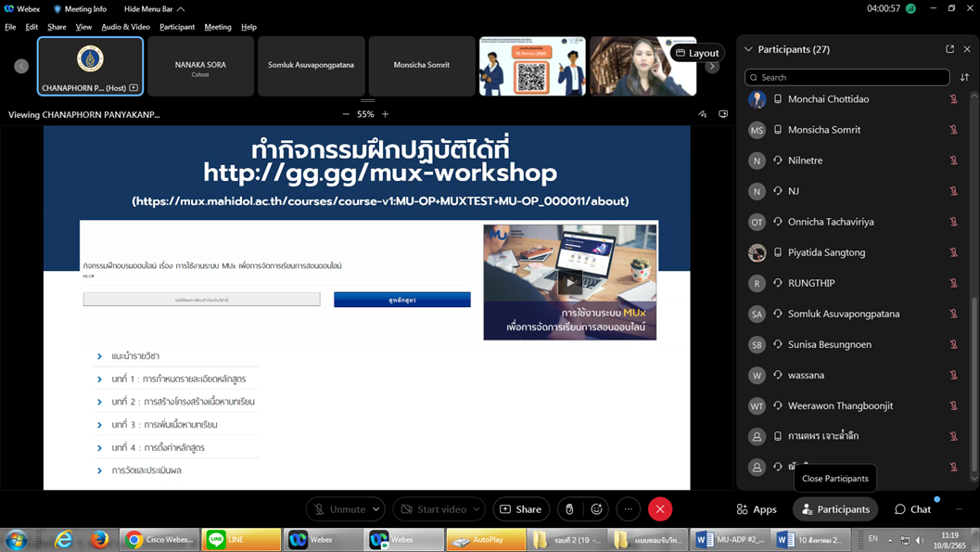The height and width of the screenshot is (552, 980).
Task: Toggle the Participants panel button
Action: (x=835, y=509)
